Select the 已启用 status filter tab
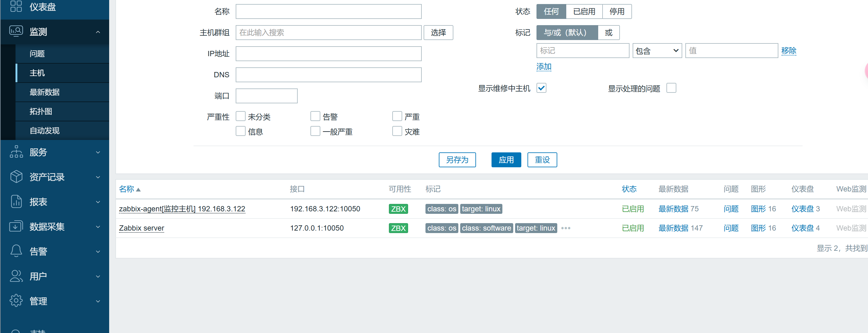Image resolution: width=868 pixels, height=333 pixels. [x=584, y=12]
